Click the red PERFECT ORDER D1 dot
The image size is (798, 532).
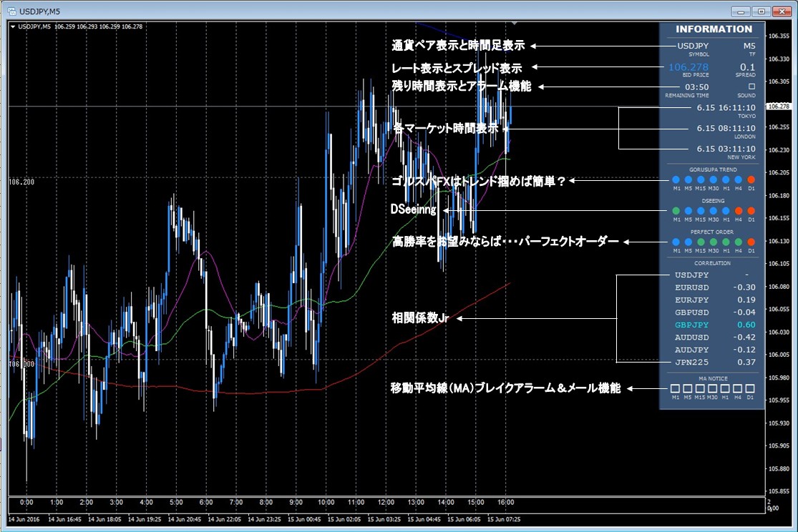click(x=751, y=242)
